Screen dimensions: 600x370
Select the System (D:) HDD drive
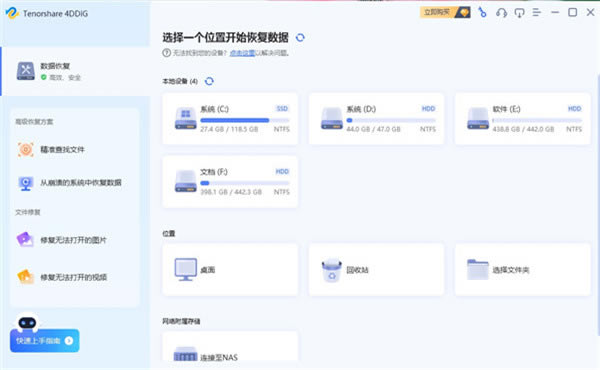point(376,119)
